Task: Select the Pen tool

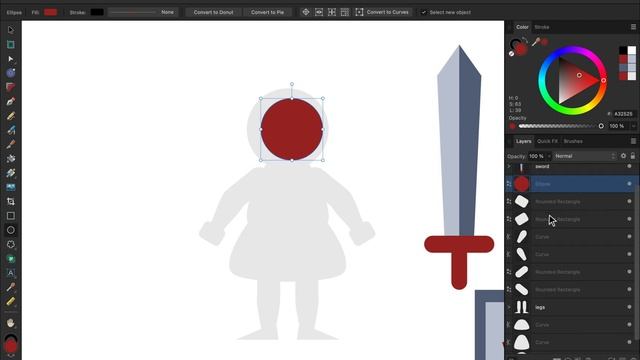Action: pyautogui.click(x=11, y=101)
